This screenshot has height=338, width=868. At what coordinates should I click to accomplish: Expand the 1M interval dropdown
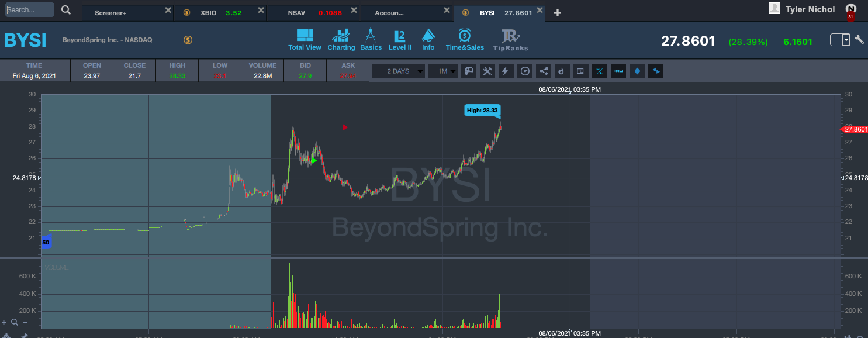pos(442,71)
